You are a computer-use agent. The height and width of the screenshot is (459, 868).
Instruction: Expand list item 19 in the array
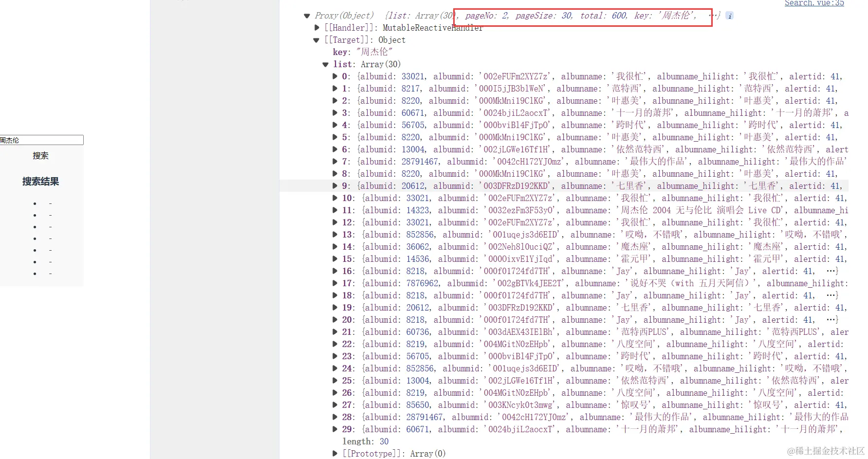pyautogui.click(x=335, y=308)
